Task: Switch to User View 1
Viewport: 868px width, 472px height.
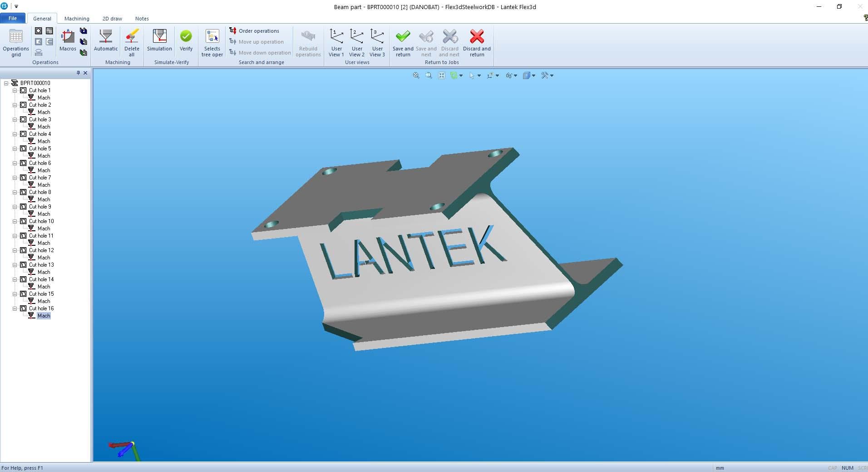Action: [x=336, y=43]
